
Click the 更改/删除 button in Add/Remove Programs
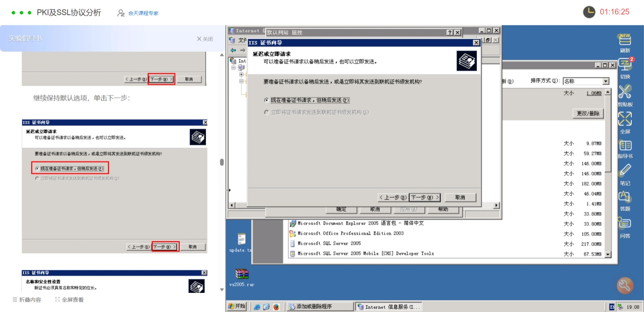click(x=588, y=114)
